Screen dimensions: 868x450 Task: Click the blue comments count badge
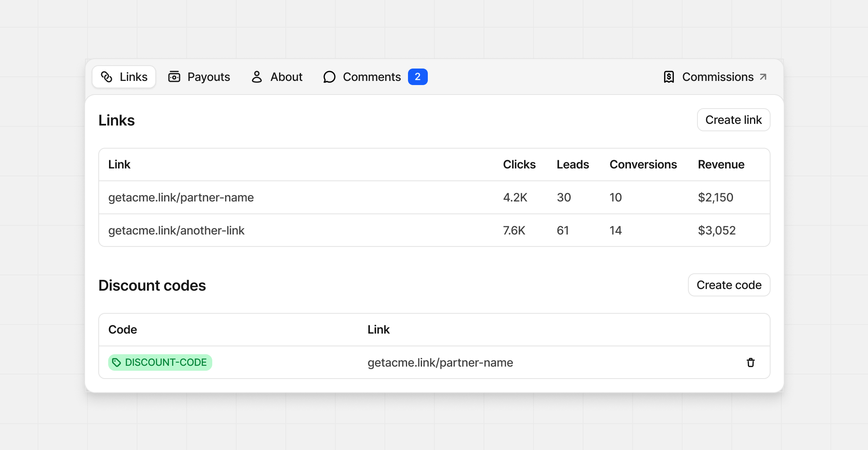(417, 77)
